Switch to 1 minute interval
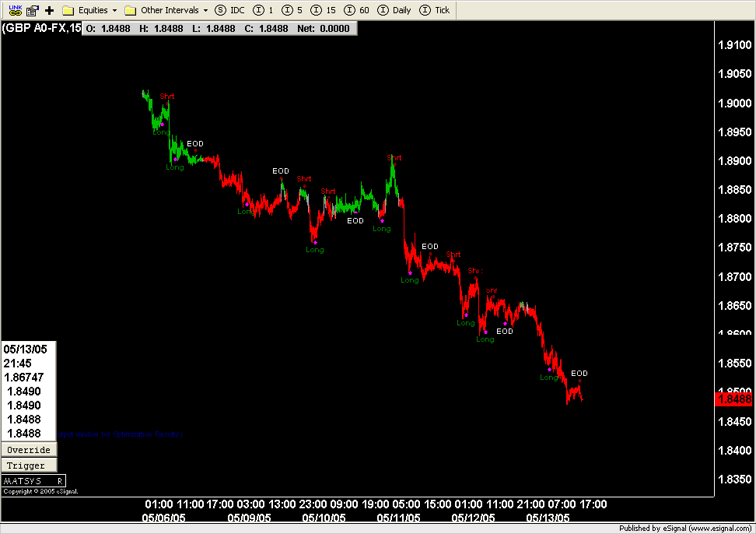The height and width of the screenshot is (534, 756). point(263,10)
